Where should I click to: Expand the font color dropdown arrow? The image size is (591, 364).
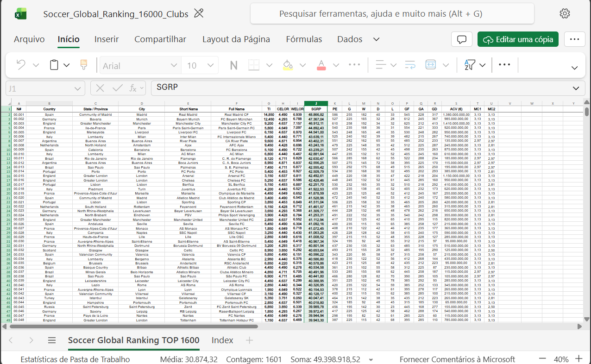[x=336, y=65]
